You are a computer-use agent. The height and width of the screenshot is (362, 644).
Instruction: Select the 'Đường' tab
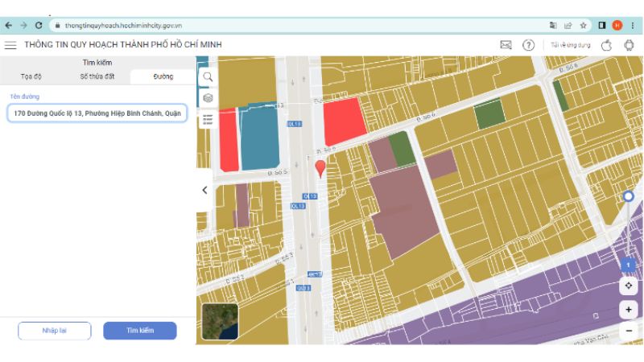(x=163, y=76)
